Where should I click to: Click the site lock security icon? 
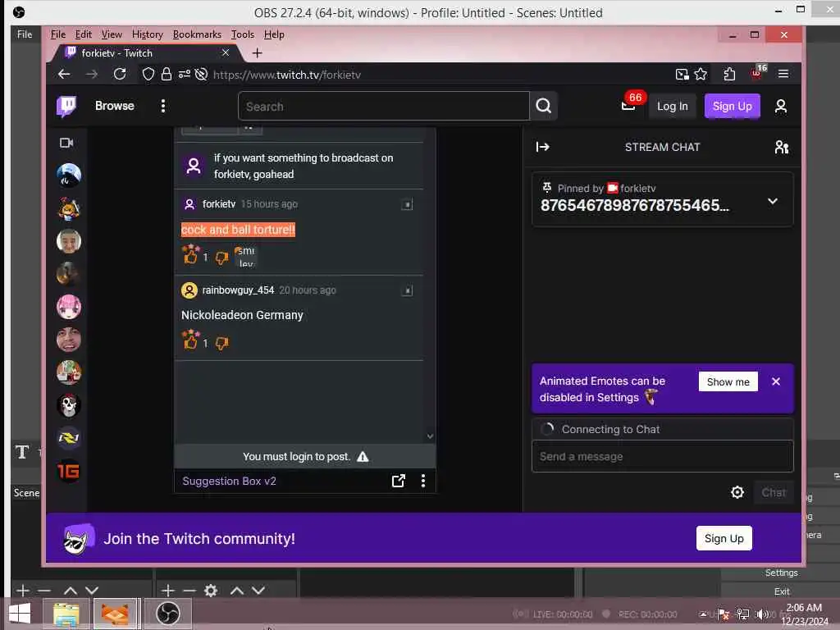coord(166,74)
